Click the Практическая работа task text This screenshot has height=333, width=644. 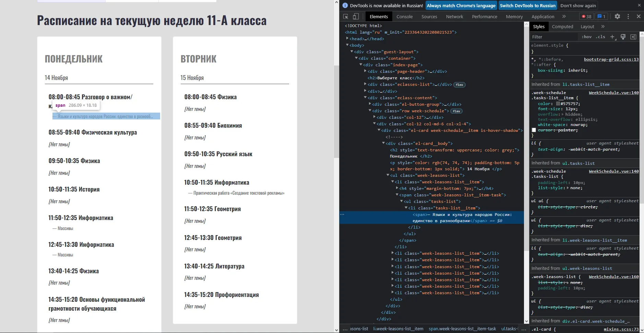point(236,193)
